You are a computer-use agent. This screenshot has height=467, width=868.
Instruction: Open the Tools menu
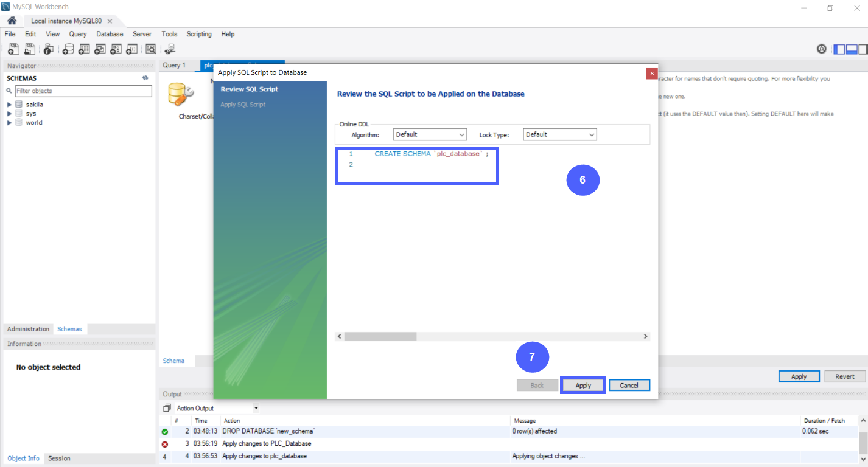169,34
